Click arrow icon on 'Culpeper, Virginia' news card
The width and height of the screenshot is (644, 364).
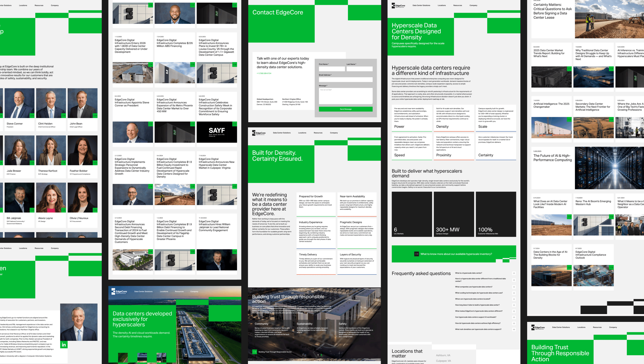235,186
